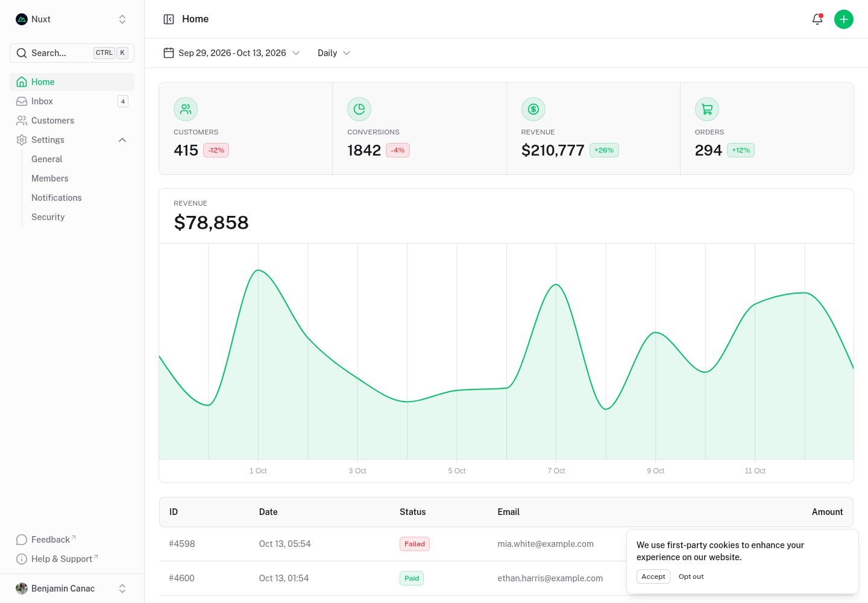Click the Conversions pie chart icon
Image resolution: width=868 pixels, height=603 pixels.
(359, 109)
